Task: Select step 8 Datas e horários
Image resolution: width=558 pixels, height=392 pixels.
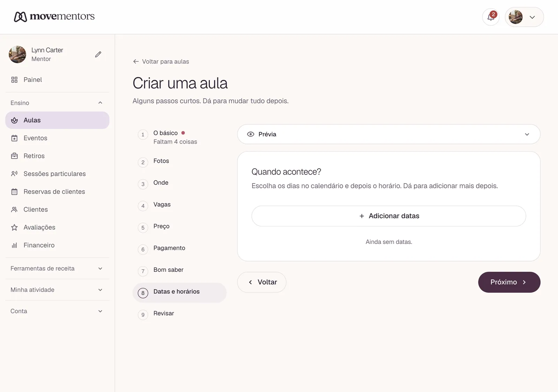Action: (180, 292)
